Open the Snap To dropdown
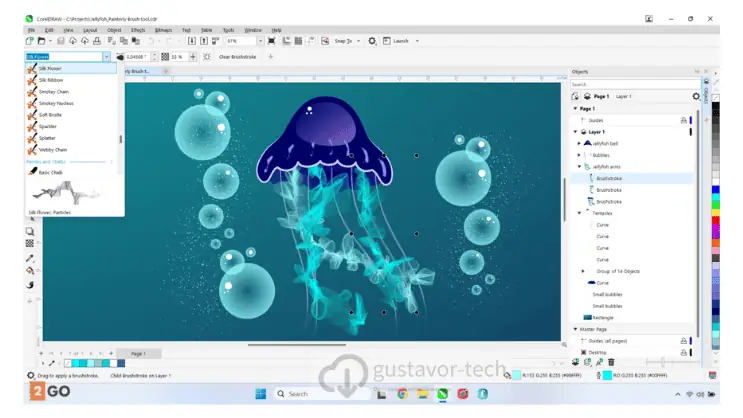The height and width of the screenshot is (418, 743). 358,41
